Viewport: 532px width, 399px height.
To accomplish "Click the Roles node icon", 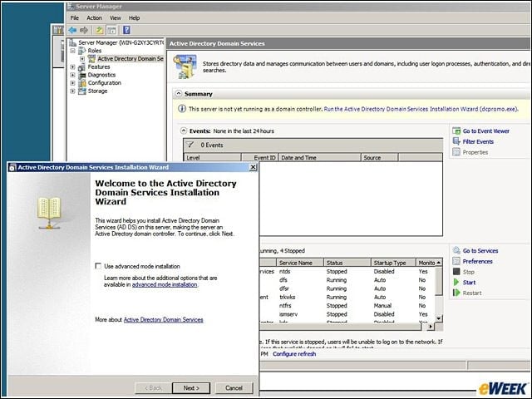I will (x=81, y=51).
